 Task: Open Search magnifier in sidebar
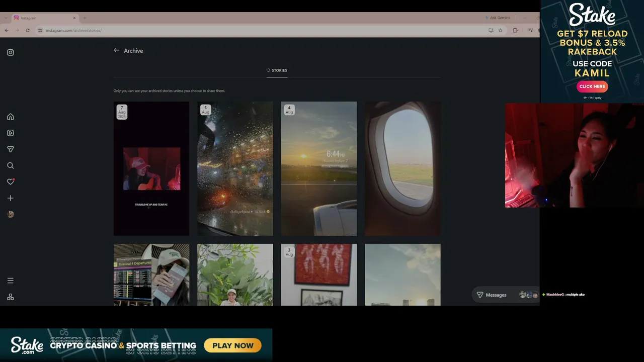point(10,165)
